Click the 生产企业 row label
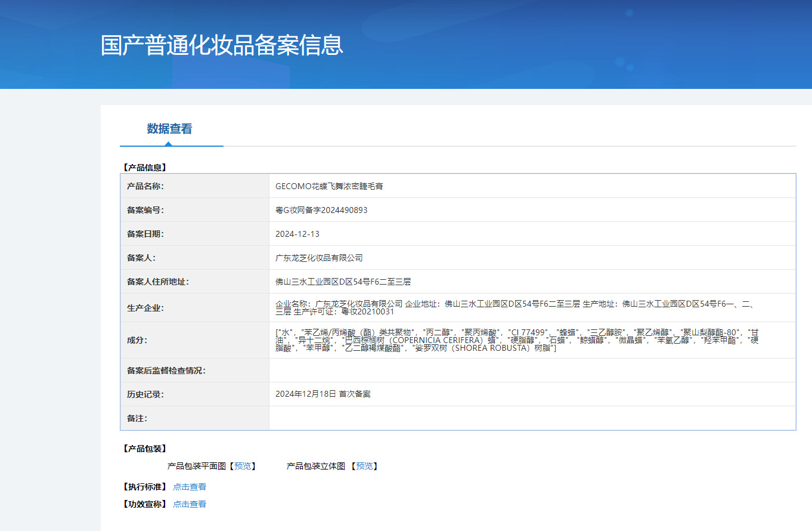This screenshot has height=531, width=812. pos(145,308)
